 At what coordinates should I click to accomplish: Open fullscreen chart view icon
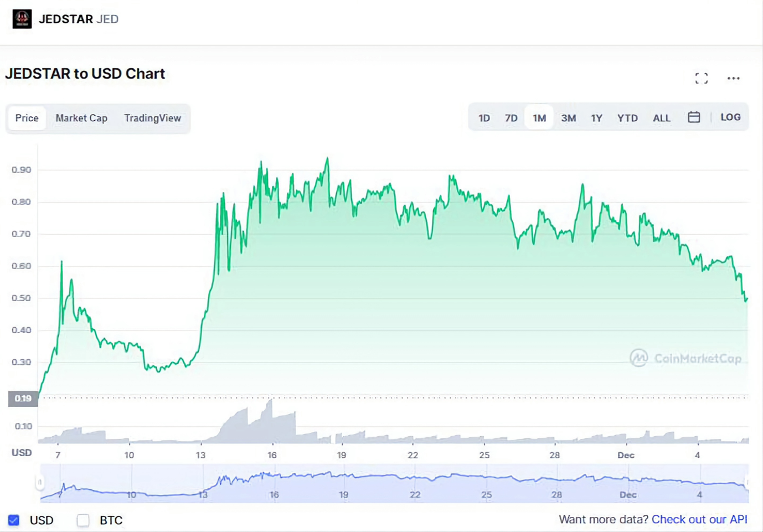click(x=702, y=79)
